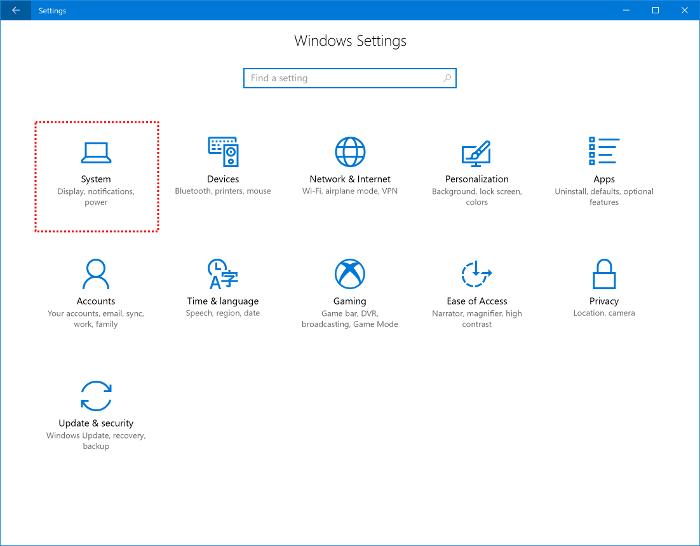This screenshot has height=546, width=700.
Task: Open the Time & language clock icon
Action: [x=223, y=274]
